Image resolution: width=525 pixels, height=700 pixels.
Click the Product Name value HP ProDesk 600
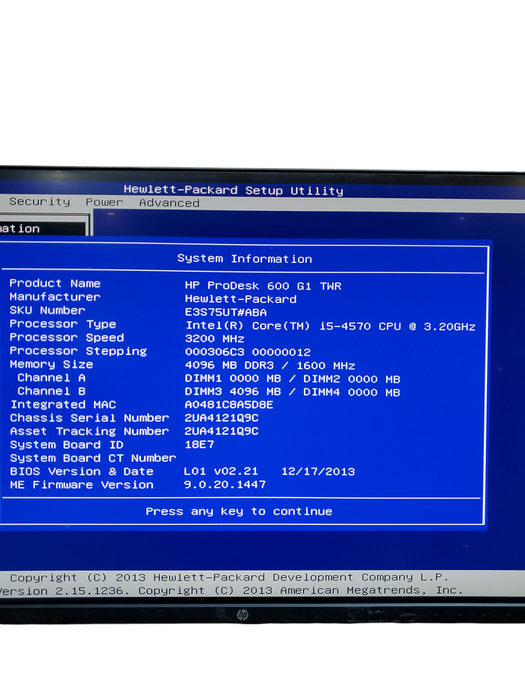pos(263,286)
